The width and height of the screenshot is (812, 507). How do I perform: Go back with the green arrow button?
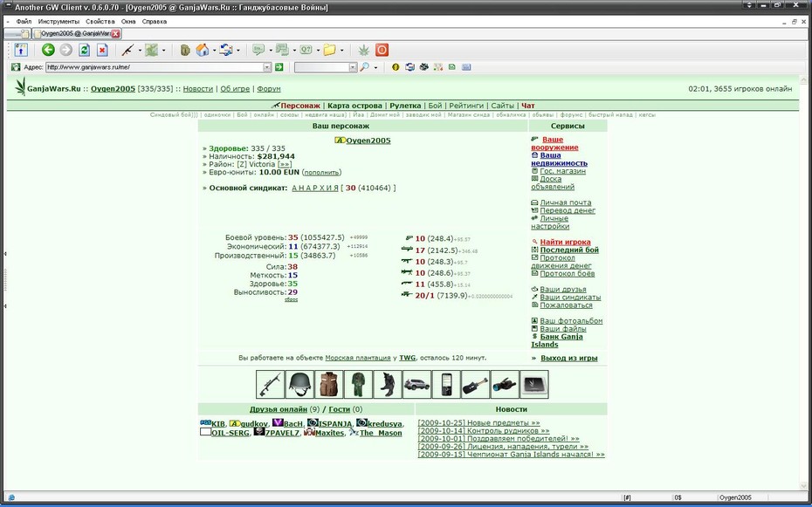[x=48, y=50]
